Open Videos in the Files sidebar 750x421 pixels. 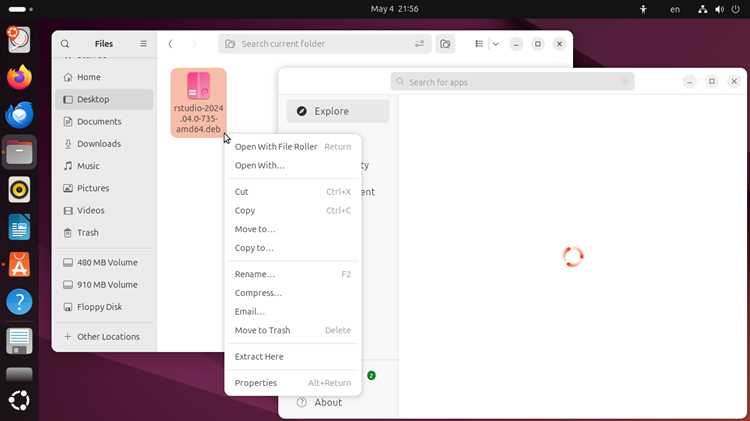click(x=104, y=210)
